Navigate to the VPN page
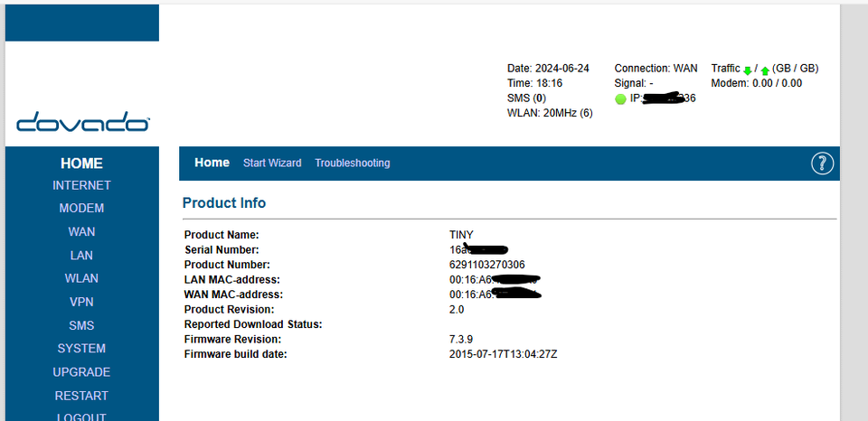Screen dimensions: 868x421 tap(81, 302)
